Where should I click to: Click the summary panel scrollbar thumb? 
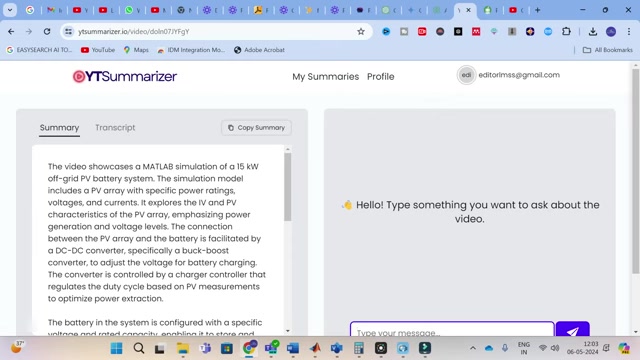click(x=288, y=187)
